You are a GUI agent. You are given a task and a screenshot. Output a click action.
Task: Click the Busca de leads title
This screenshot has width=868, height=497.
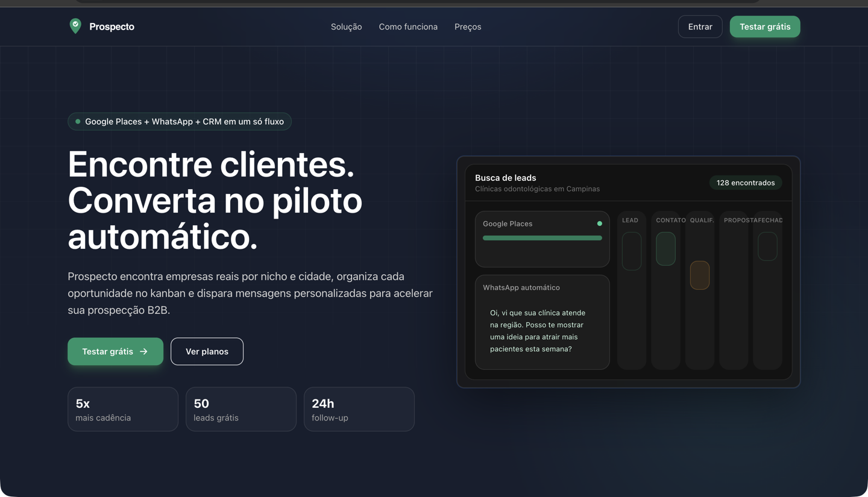click(x=505, y=178)
